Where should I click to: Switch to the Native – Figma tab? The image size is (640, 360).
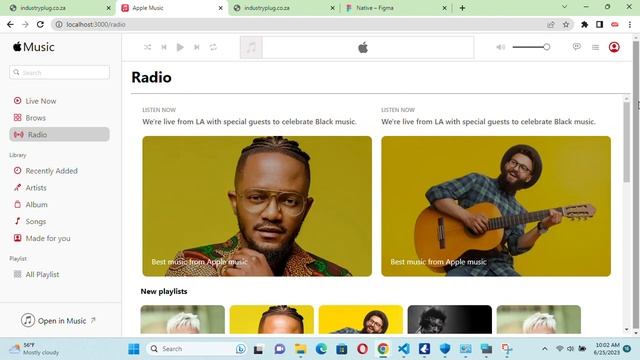395,8
